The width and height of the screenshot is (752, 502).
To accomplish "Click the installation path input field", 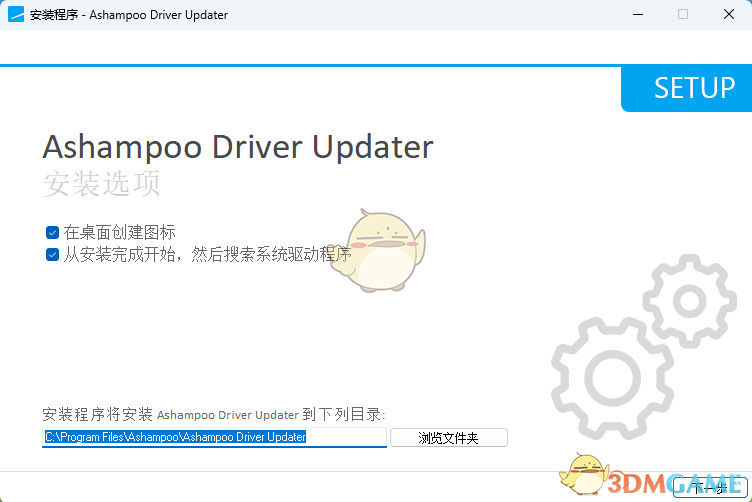I will click(x=214, y=437).
